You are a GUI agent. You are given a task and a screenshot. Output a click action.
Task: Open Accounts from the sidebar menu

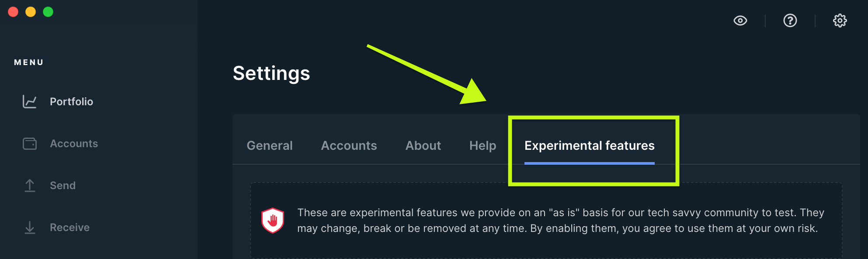74,144
